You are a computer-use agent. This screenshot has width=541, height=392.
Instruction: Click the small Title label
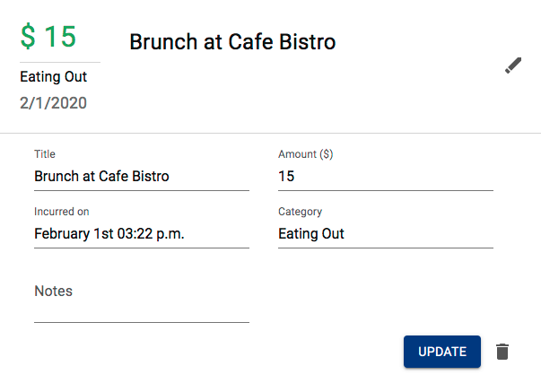coord(45,154)
